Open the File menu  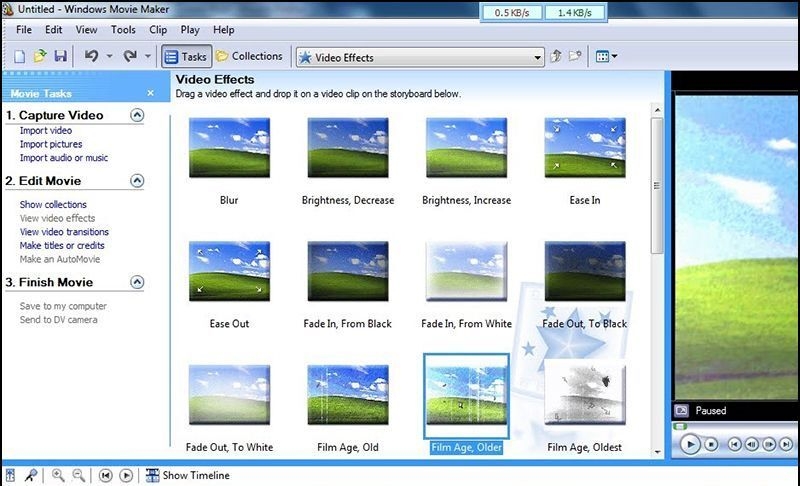click(x=24, y=30)
